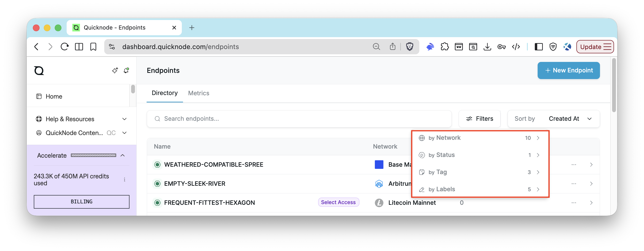Open the wallet icon in toolbar

[x=459, y=46]
